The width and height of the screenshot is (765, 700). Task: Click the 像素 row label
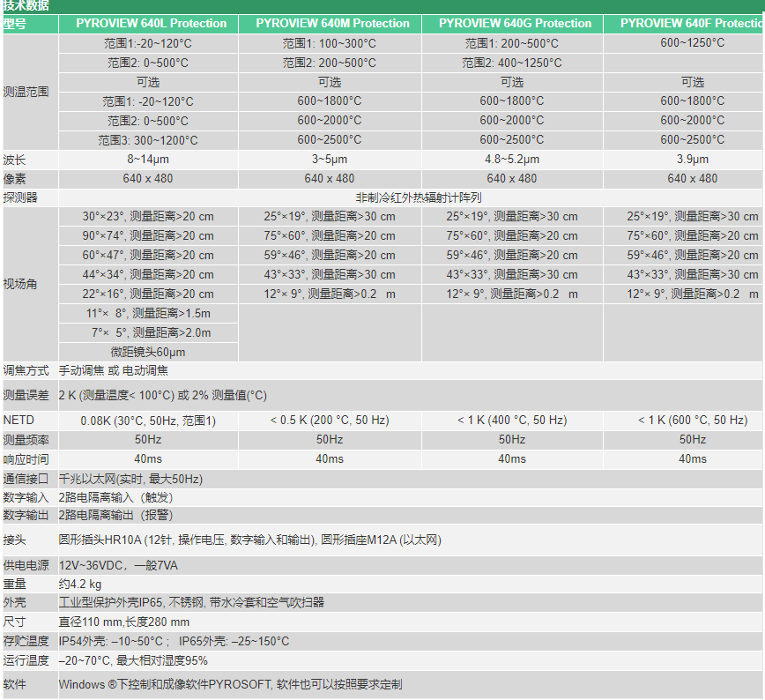point(15,179)
